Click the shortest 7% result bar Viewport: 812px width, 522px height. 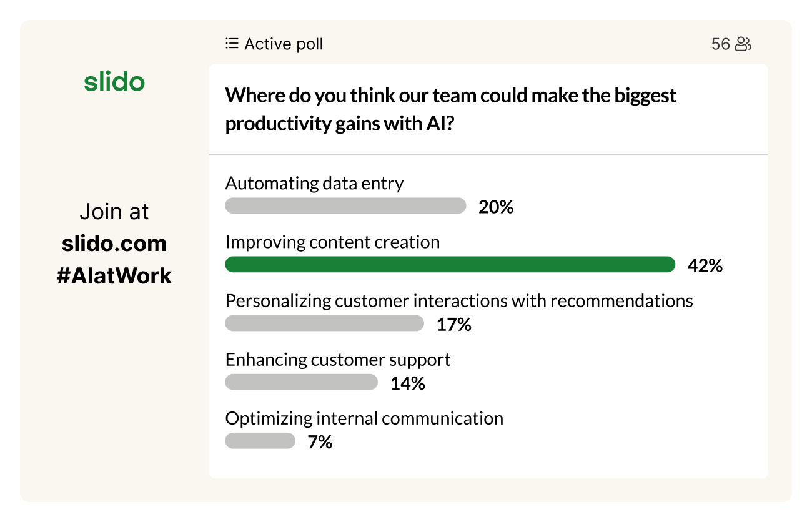[260, 441]
